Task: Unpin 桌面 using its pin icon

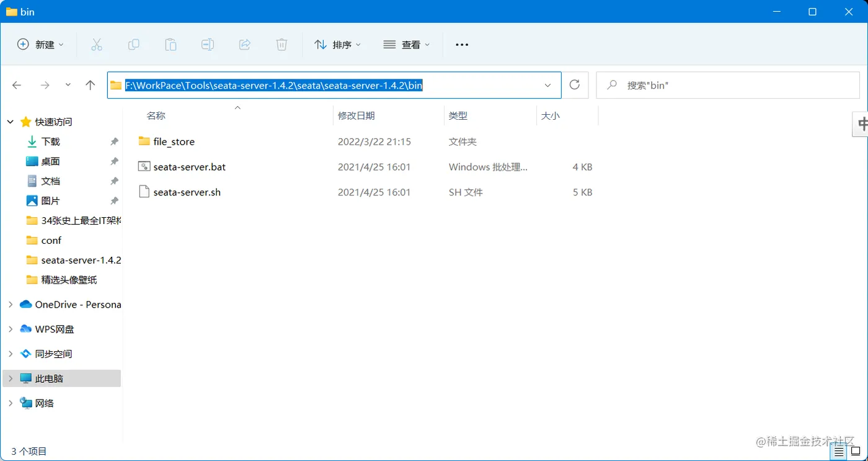Action: click(x=114, y=161)
